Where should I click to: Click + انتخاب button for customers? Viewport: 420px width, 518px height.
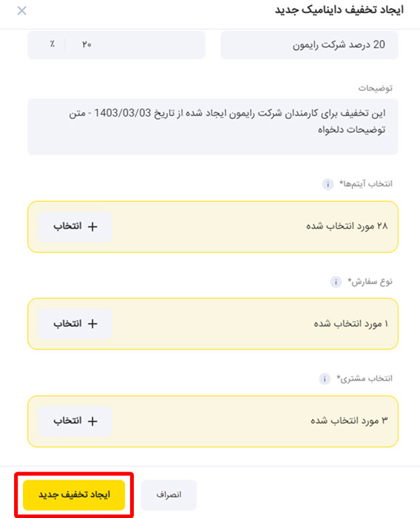75,421
